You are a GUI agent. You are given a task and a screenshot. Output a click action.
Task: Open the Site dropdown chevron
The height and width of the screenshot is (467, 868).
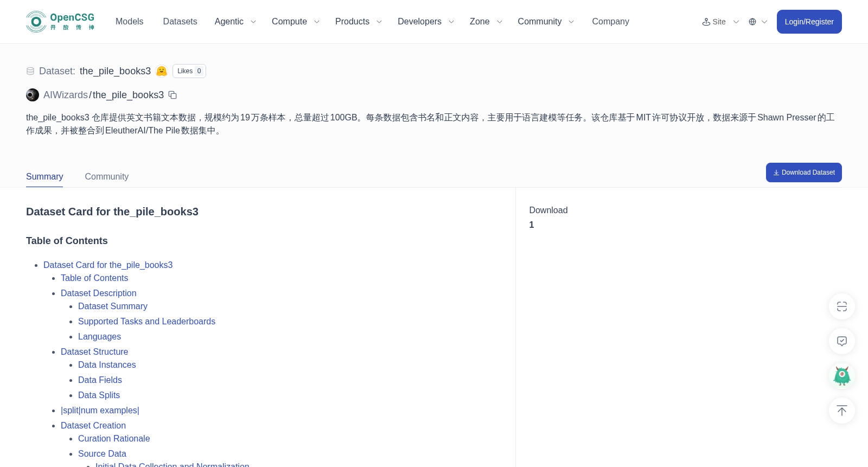point(736,22)
